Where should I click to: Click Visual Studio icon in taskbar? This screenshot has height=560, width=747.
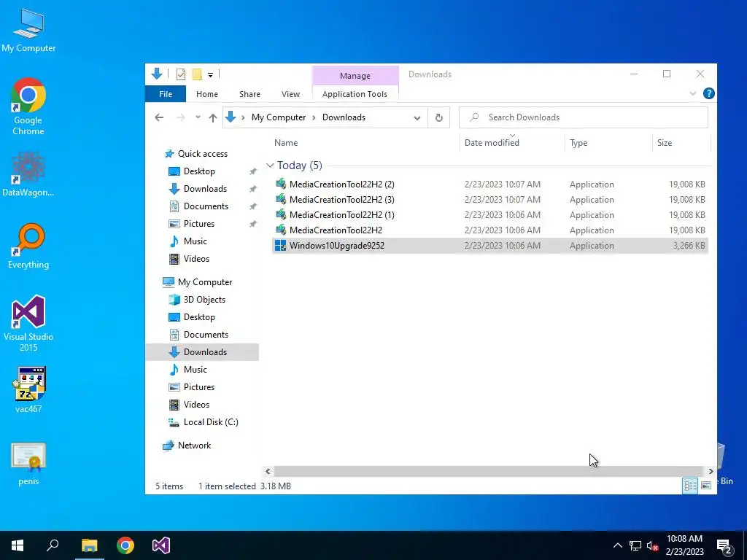click(161, 545)
